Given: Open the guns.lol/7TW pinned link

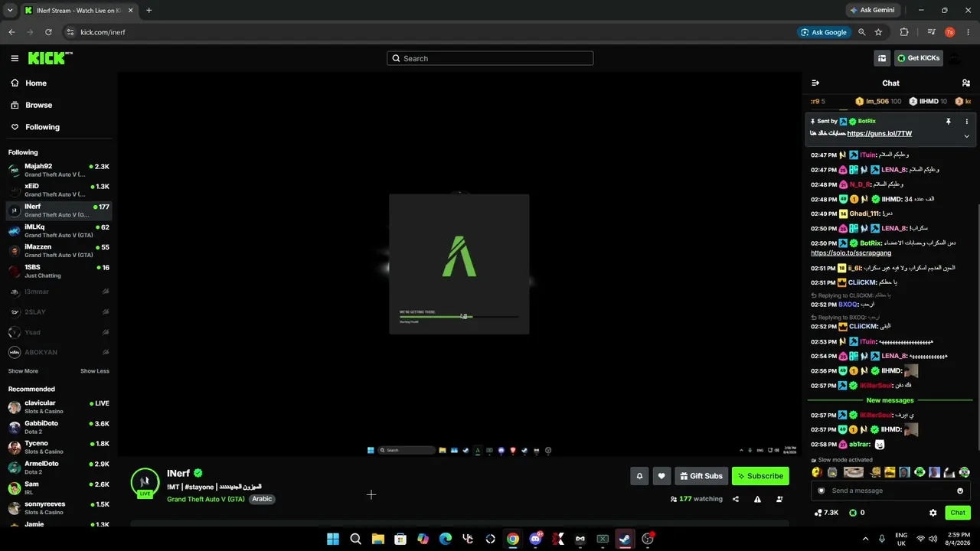Looking at the screenshot, I should [880, 134].
